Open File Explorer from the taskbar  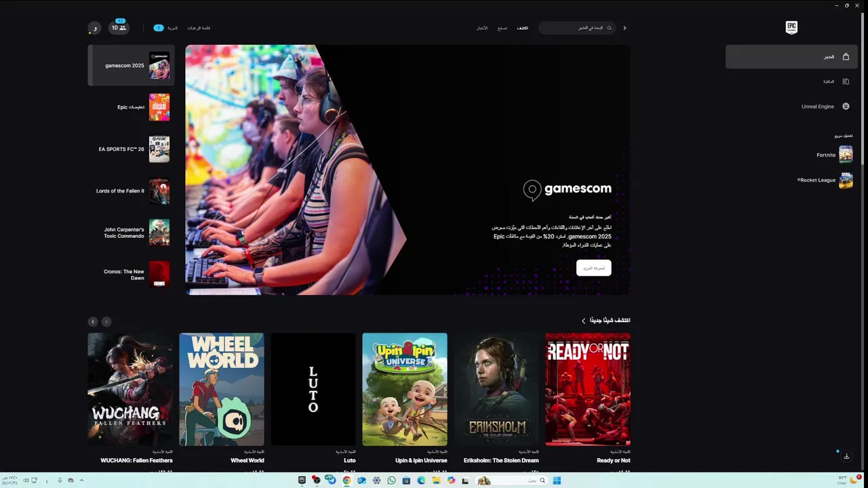436,481
